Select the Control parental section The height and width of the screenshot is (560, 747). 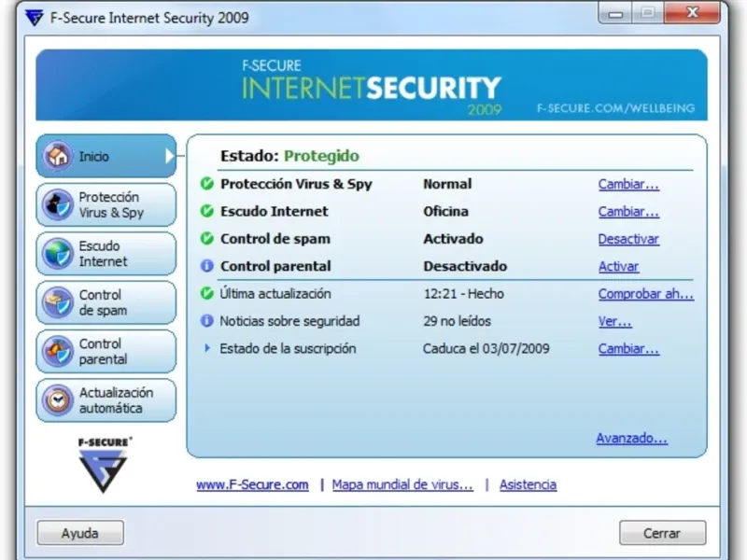(x=106, y=352)
